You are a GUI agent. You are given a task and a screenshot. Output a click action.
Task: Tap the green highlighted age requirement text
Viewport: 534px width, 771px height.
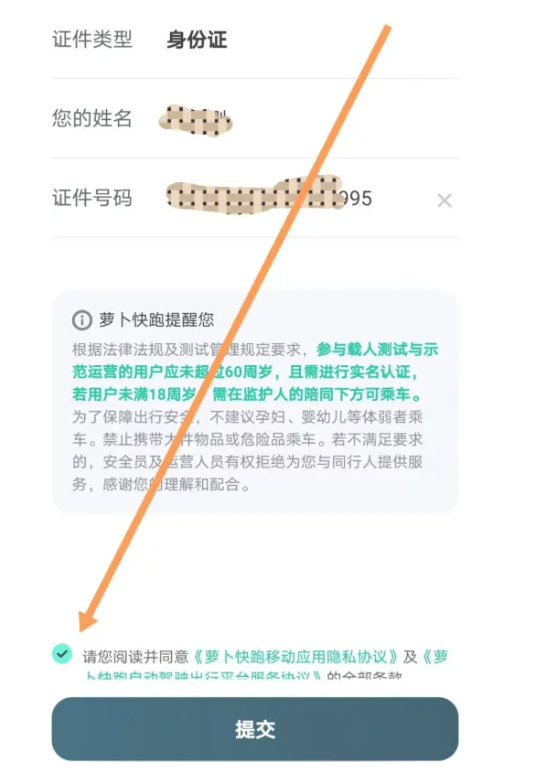[255, 372]
